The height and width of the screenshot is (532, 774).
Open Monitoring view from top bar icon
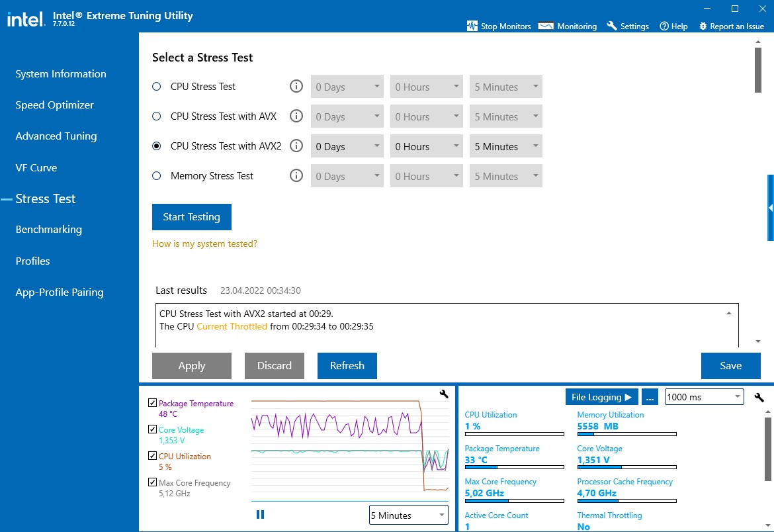(546, 26)
